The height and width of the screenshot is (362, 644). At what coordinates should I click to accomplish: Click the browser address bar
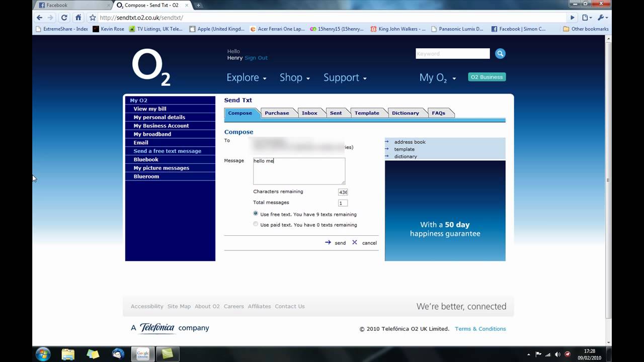coord(332,18)
